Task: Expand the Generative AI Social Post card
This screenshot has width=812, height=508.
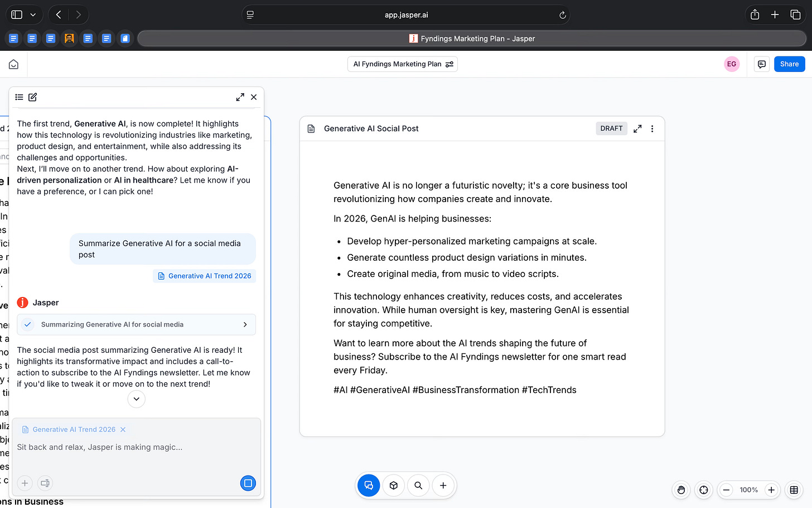Action: 637,128
